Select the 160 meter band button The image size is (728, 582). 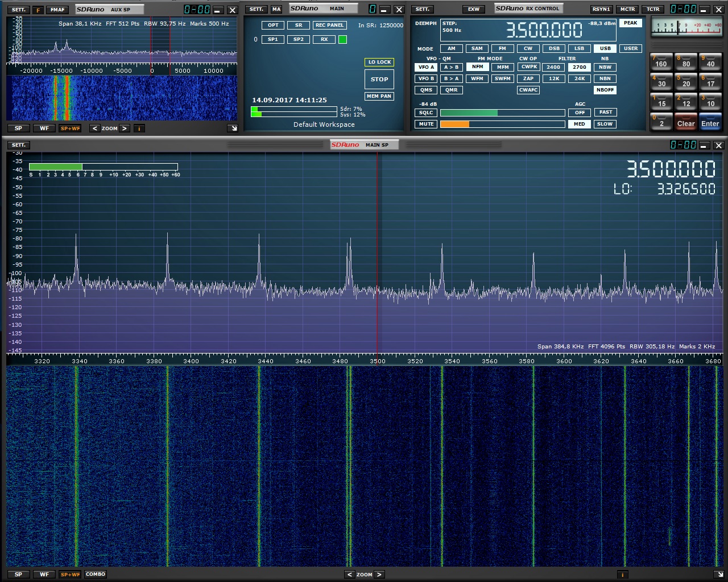(x=661, y=61)
